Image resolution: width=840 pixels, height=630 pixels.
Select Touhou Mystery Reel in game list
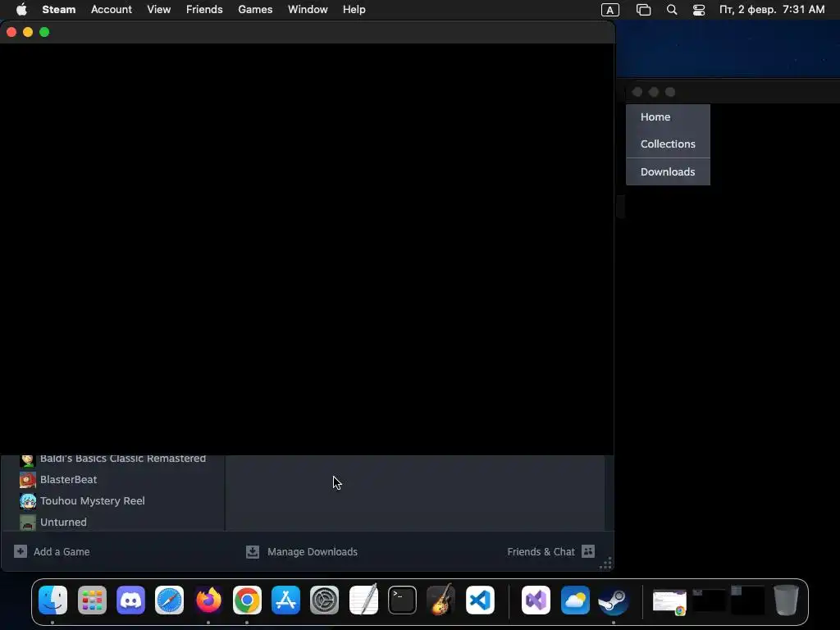point(93,501)
